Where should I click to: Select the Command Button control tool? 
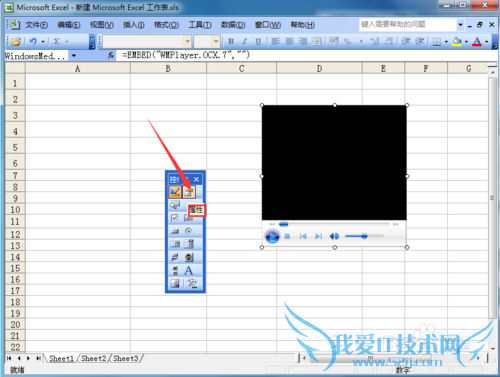pyautogui.click(x=175, y=231)
